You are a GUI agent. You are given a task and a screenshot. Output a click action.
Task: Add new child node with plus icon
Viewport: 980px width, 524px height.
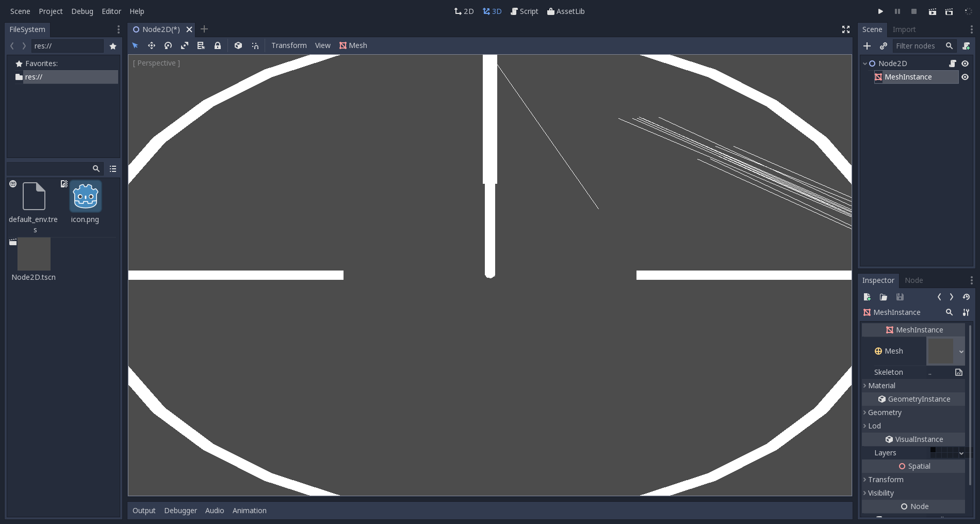pyautogui.click(x=867, y=46)
